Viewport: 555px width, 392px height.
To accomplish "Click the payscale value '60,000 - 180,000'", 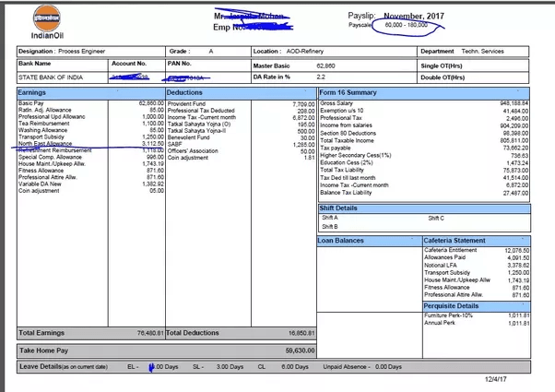I will (406, 25).
